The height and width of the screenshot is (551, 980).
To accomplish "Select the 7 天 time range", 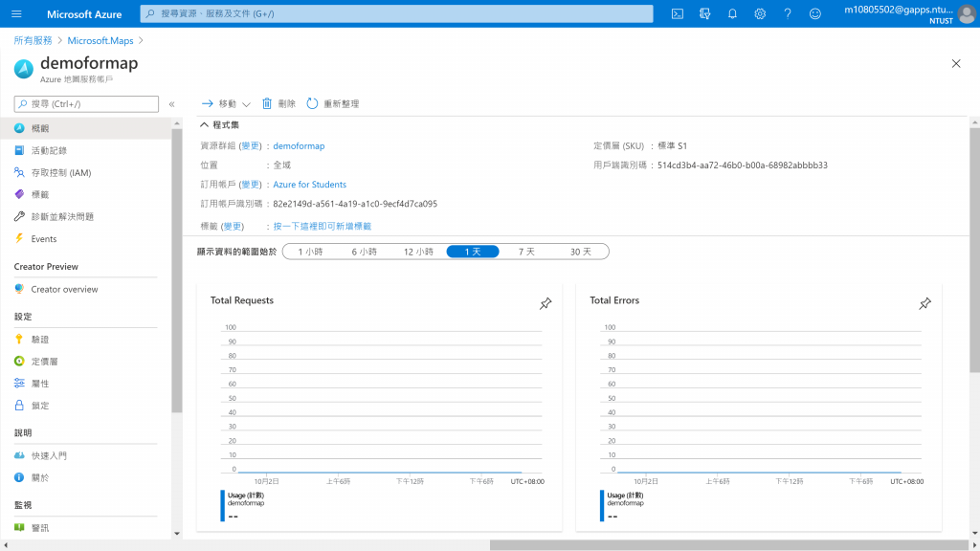I will coord(526,252).
